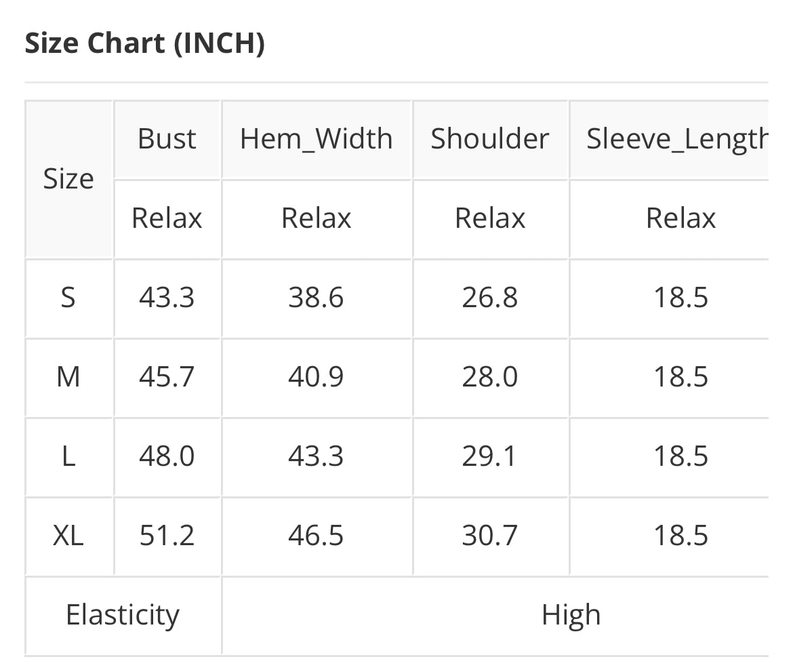
Task: Click the Shoulder column header
Action: [489, 139]
